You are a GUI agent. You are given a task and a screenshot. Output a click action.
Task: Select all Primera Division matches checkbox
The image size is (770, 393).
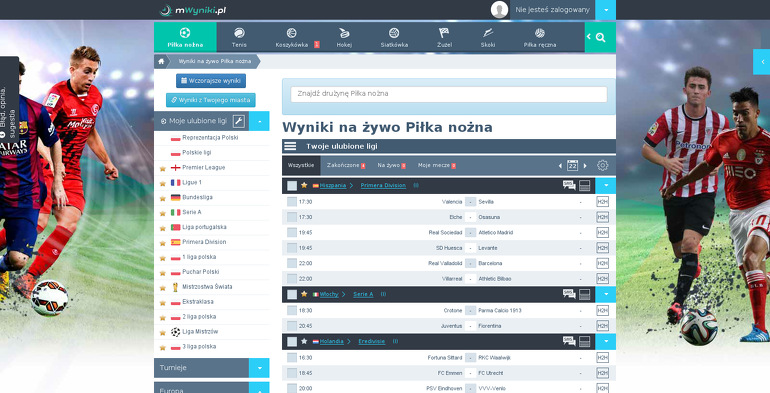pyautogui.click(x=292, y=186)
